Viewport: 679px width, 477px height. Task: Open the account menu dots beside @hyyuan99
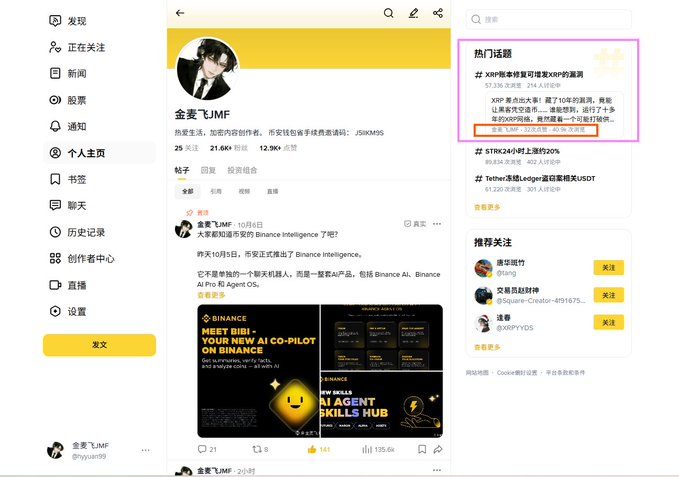(146, 450)
